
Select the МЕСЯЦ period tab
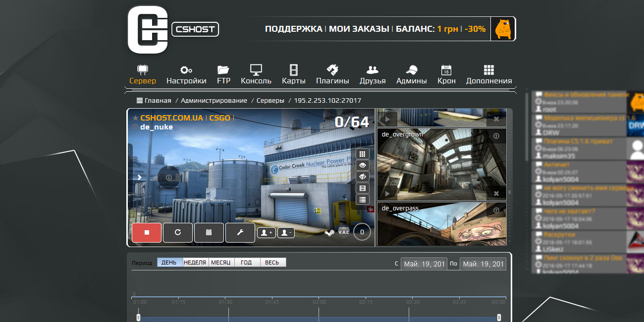pos(221,262)
